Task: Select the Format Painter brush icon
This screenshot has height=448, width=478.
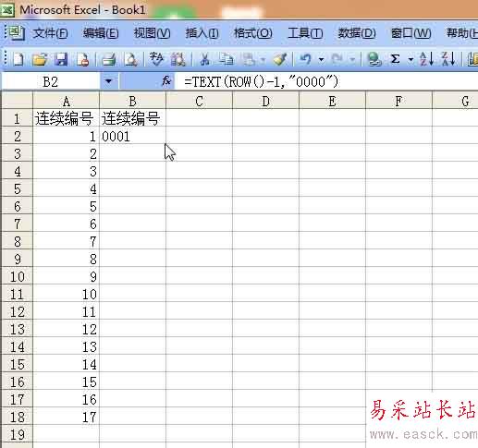Action: pos(280,59)
